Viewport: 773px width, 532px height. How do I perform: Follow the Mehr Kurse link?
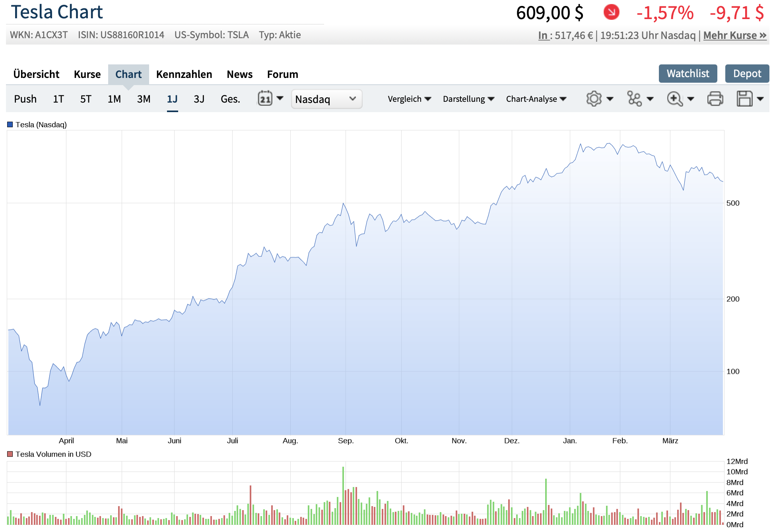coord(734,35)
